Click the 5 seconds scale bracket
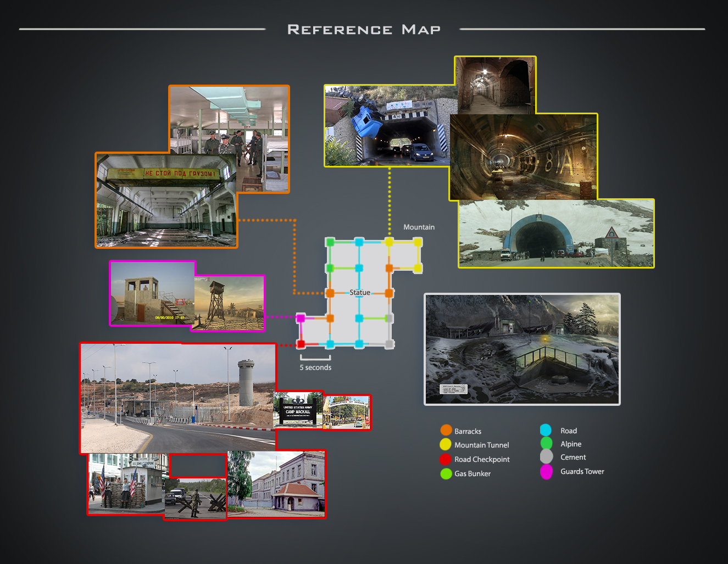The height and width of the screenshot is (564, 728). click(315, 358)
